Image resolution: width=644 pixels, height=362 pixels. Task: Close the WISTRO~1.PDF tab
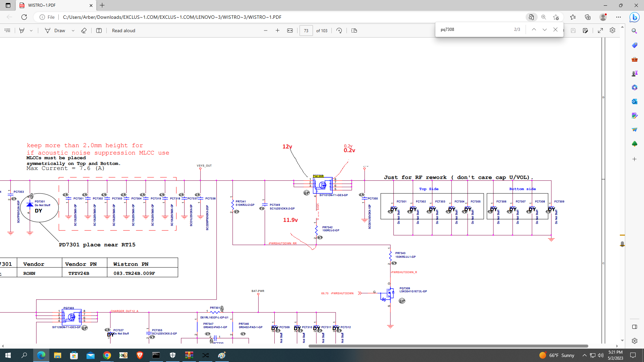click(x=91, y=5)
